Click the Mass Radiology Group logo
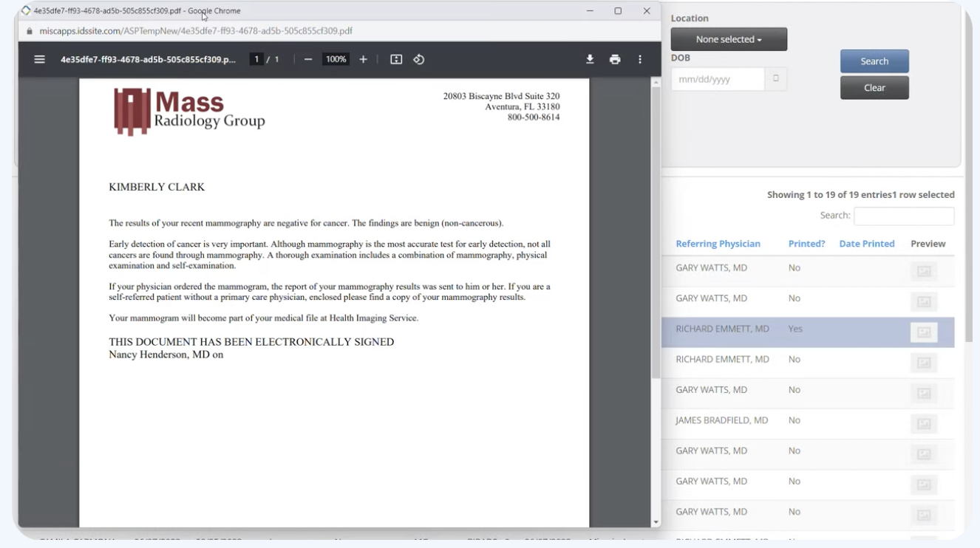Image resolution: width=980 pixels, height=548 pixels. (189, 112)
